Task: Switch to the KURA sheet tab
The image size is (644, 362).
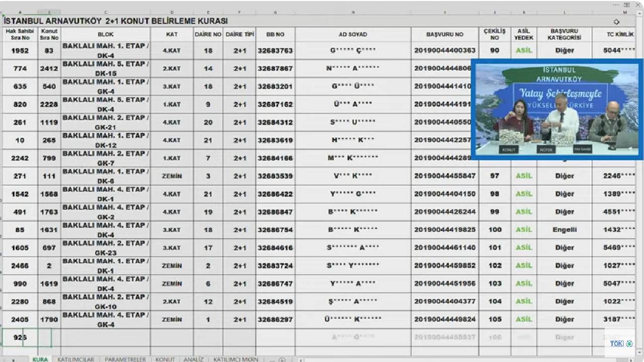Action: click(x=40, y=359)
